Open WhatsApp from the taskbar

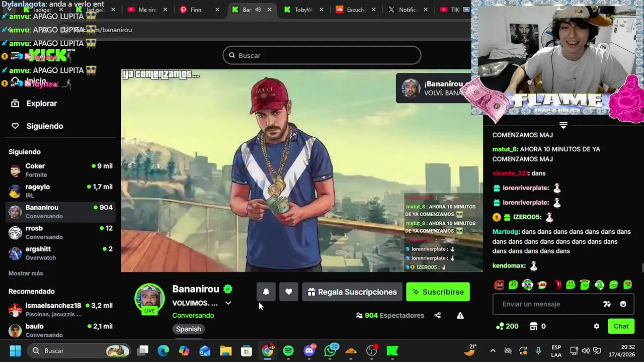[331, 351]
